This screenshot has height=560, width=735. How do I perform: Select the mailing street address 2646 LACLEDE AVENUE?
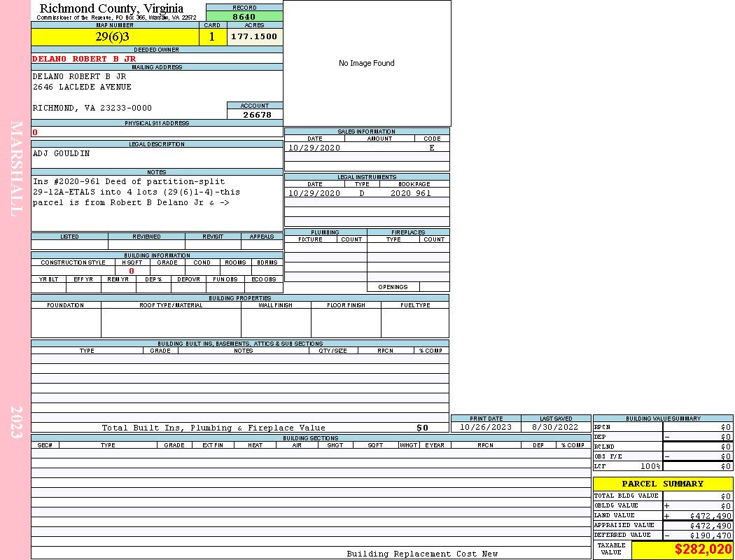(82, 87)
